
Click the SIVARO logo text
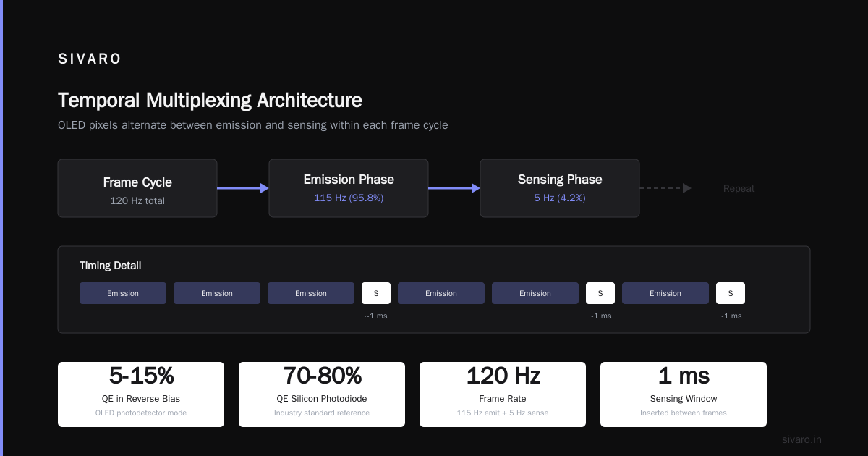90,59
